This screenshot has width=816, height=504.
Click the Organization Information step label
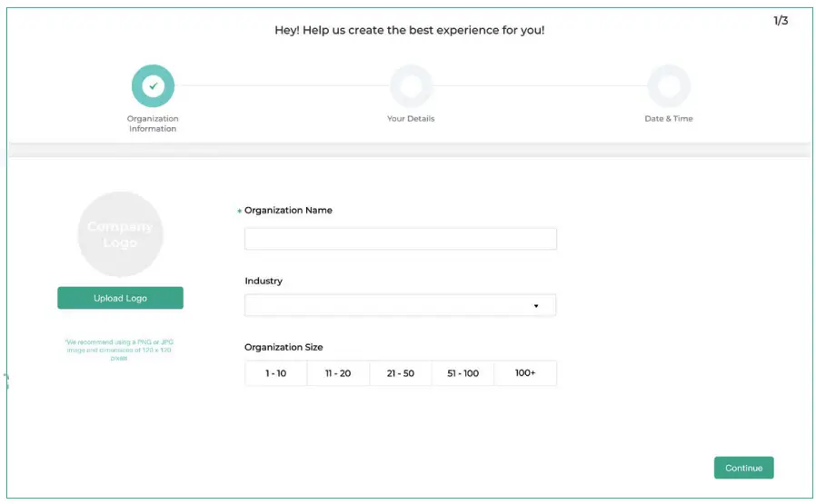coord(153,124)
